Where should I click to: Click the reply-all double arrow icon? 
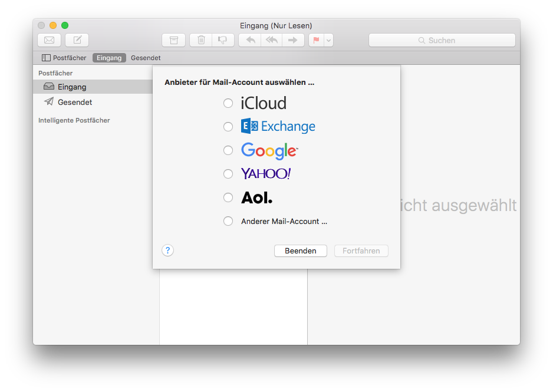tap(272, 40)
